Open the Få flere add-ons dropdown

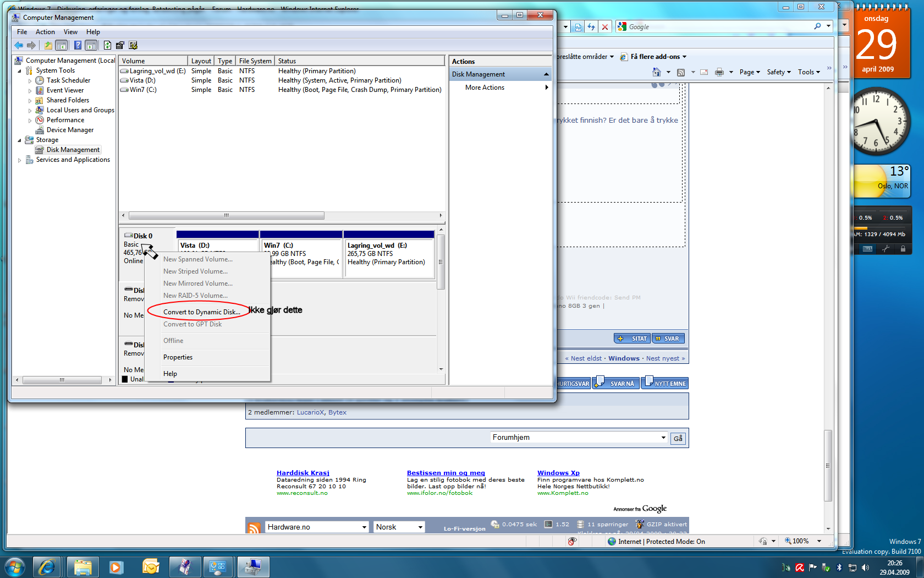coord(653,57)
